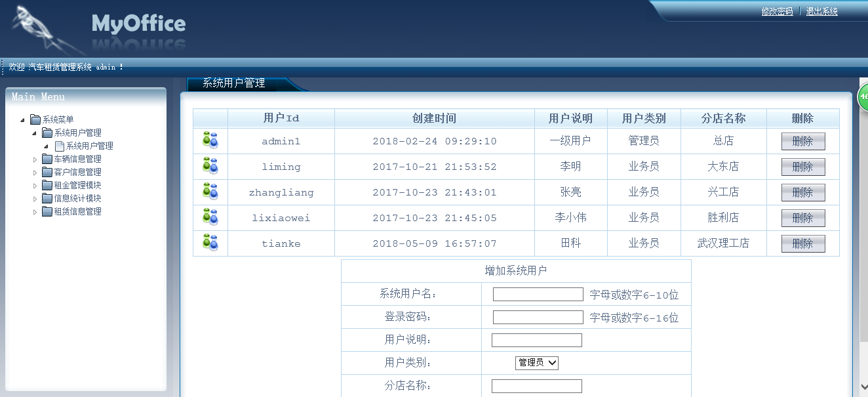Screen dimensions: 868x397
Task: Click the vertical scrollbar down arrow
Action: point(863,387)
